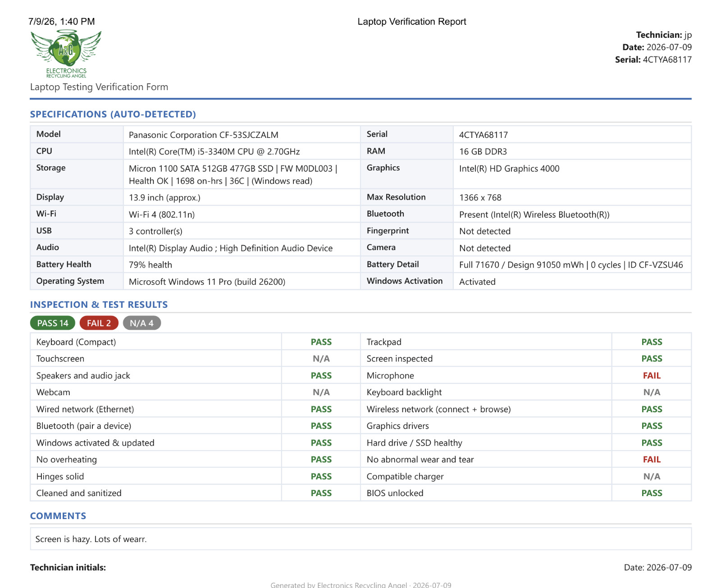
Task: Click the PASS result for No overheating
Action: [x=321, y=460]
